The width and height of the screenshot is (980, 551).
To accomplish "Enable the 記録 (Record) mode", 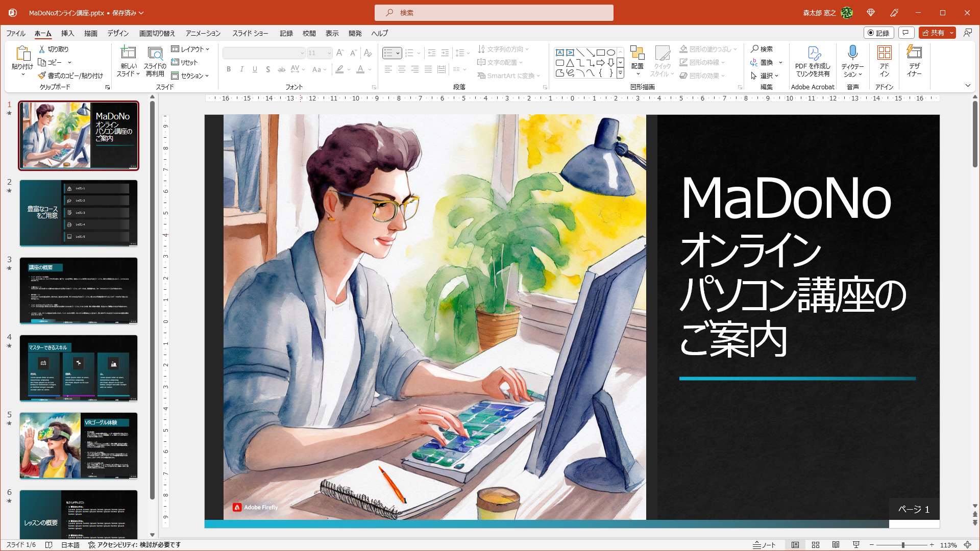I will [x=879, y=33].
